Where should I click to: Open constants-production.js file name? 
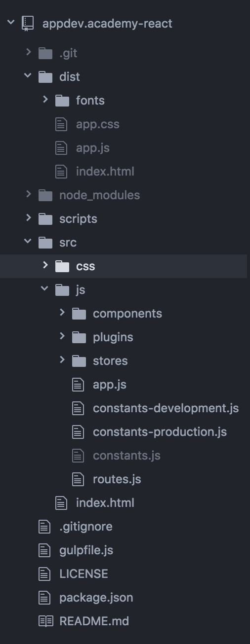pyautogui.click(x=160, y=432)
